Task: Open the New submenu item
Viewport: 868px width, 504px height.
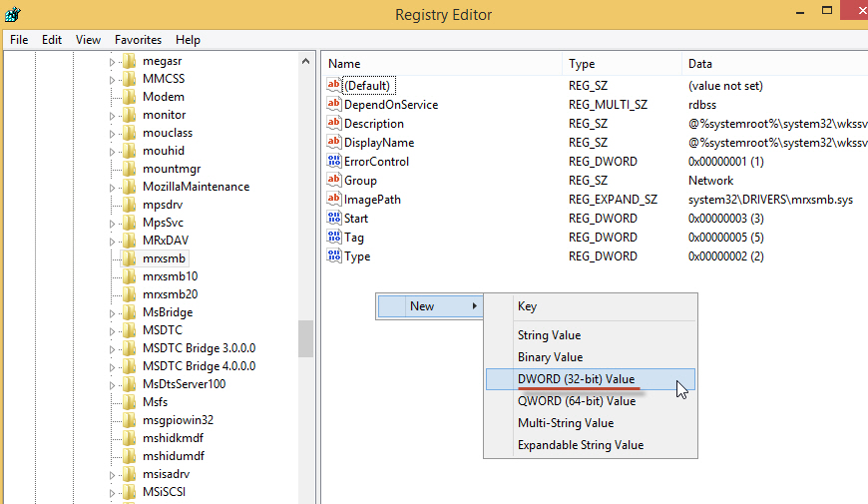Action: click(422, 306)
